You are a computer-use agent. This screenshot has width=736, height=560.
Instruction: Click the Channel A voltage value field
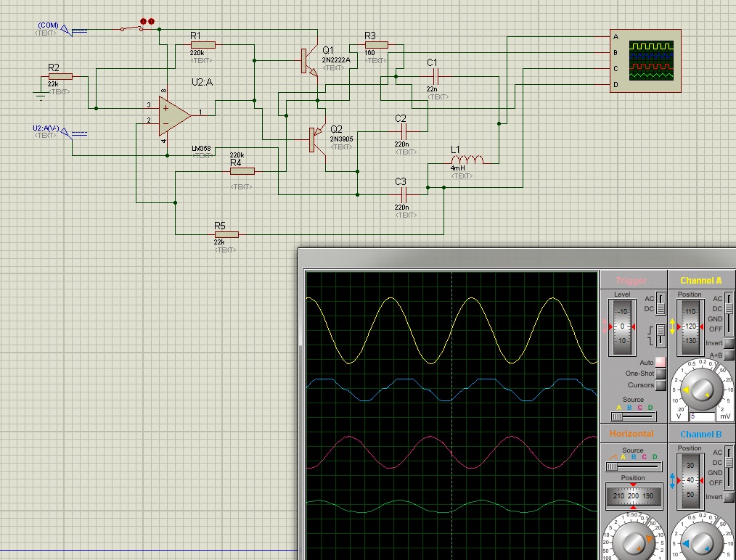click(703, 416)
